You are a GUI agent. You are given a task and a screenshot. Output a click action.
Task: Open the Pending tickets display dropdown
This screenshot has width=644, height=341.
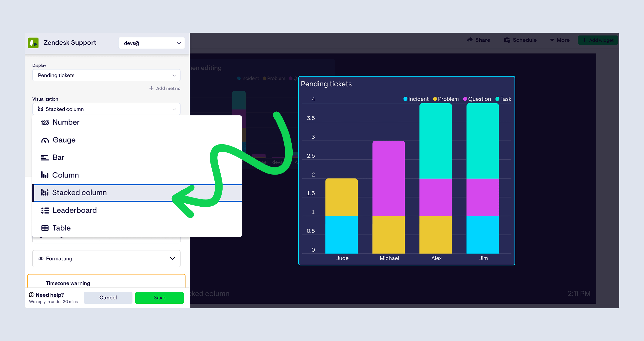click(x=106, y=75)
